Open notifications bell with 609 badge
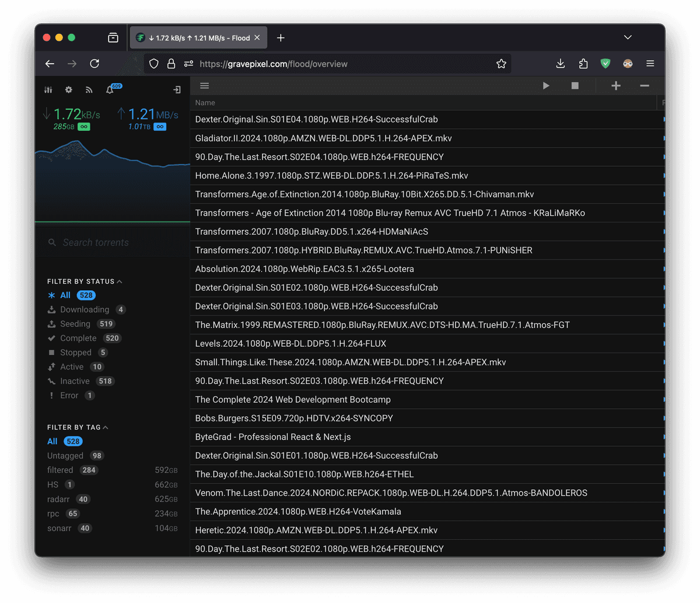The width and height of the screenshot is (700, 603). (x=110, y=90)
